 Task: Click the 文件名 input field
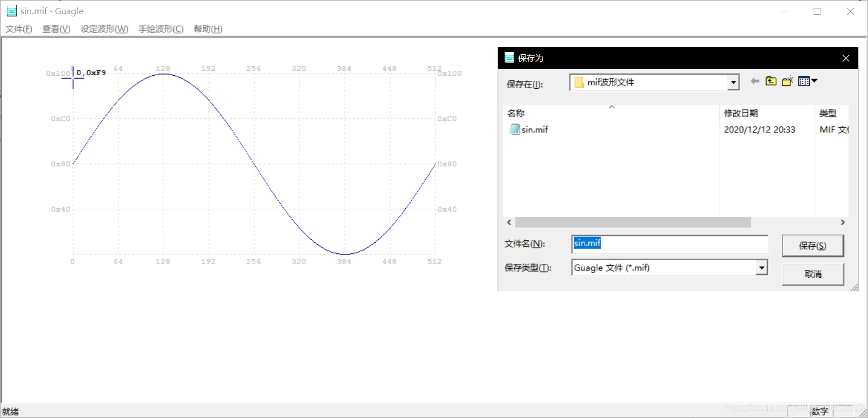670,244
